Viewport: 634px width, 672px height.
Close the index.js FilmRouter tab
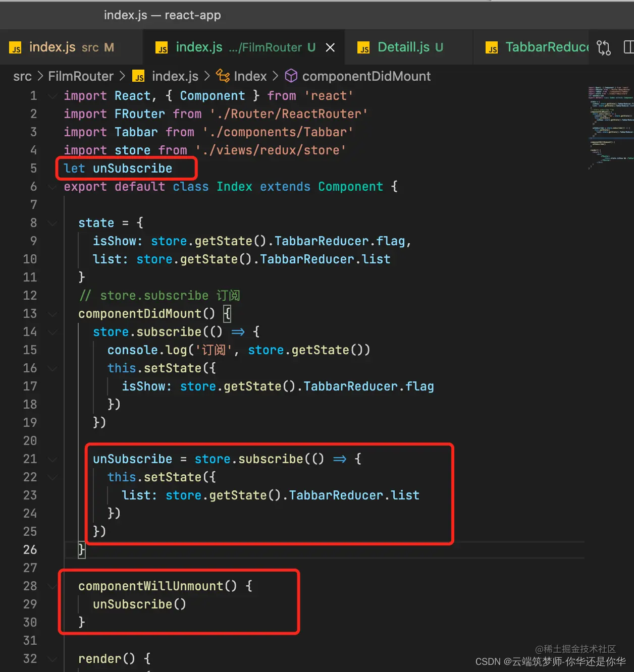330,47
